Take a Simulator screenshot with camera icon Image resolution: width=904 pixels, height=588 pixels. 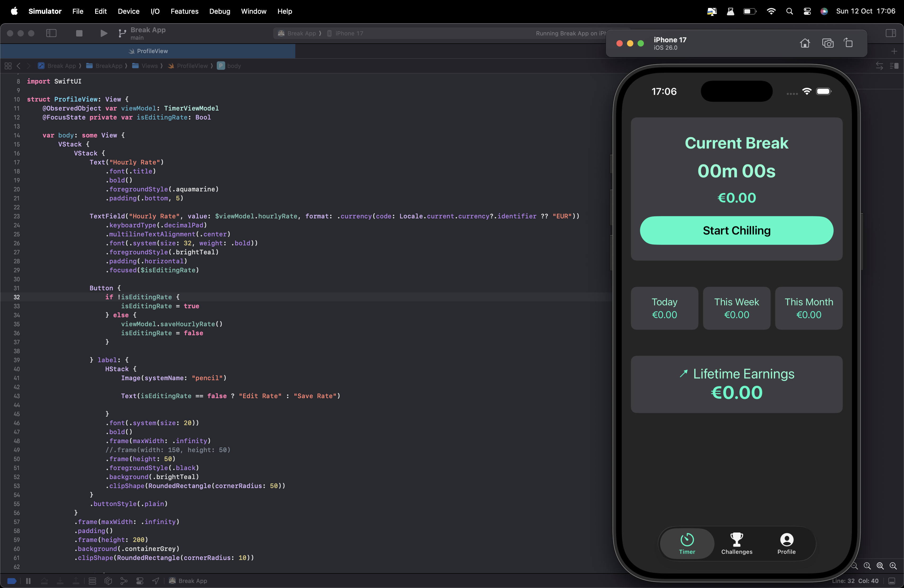coord(828,43)
